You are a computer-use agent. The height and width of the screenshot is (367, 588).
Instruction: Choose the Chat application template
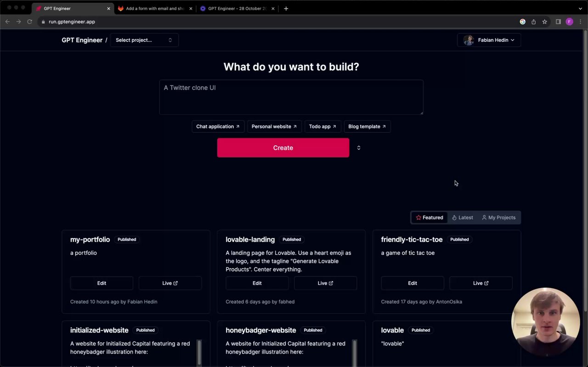218,126
